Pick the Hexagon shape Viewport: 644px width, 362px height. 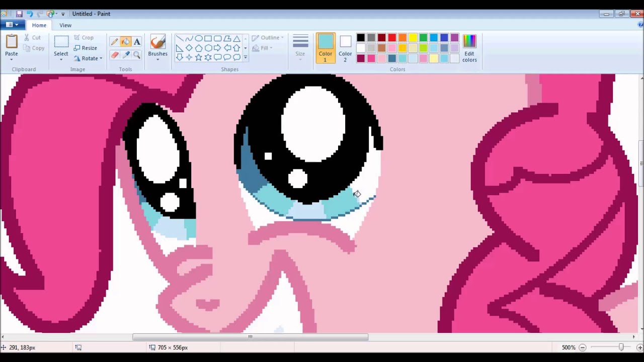click(208, 48)
